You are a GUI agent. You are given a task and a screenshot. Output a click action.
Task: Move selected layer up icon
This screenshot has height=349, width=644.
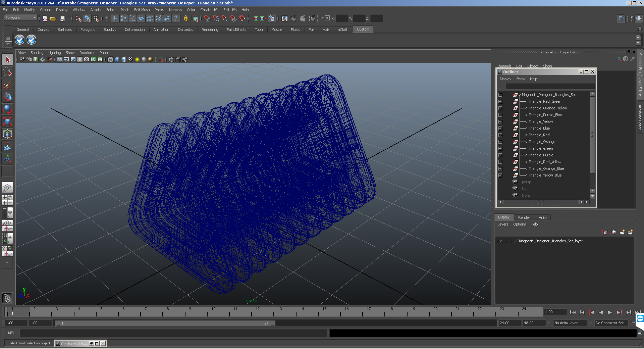605,232
